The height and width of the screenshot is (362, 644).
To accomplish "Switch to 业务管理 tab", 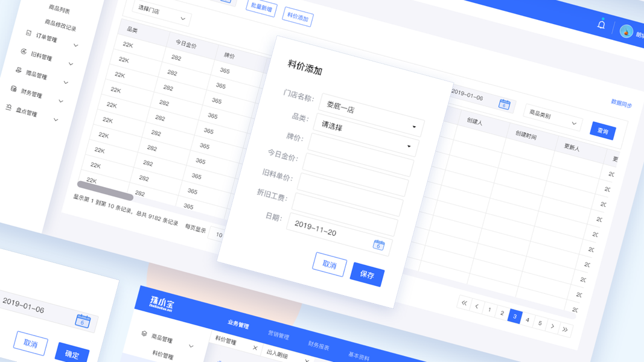I will [x=238, y=324].
